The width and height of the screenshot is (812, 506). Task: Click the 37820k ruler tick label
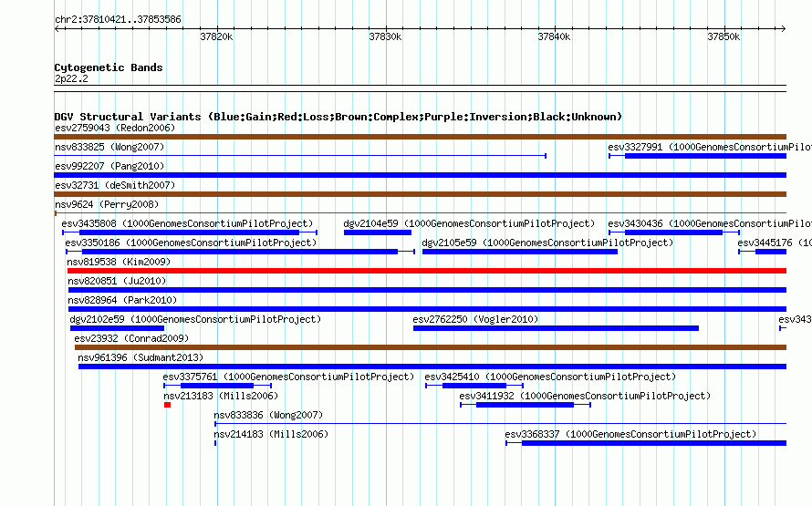(x=216, y=36)
